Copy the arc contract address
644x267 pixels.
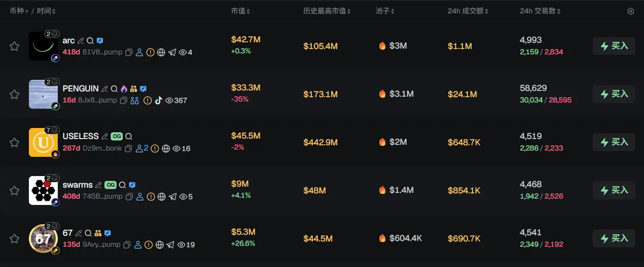[129, 52]
